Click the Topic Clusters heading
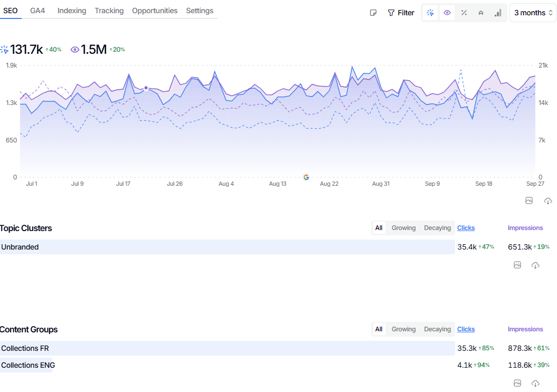Viewport: 557px width, 392px height. [x=26, y=228]
